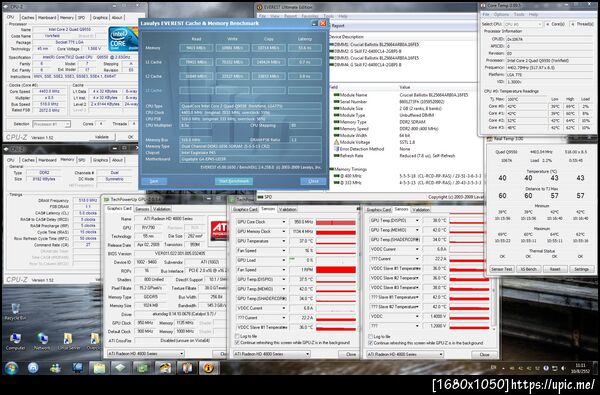Click Settings in Real Temp

[x=581, y=269]
